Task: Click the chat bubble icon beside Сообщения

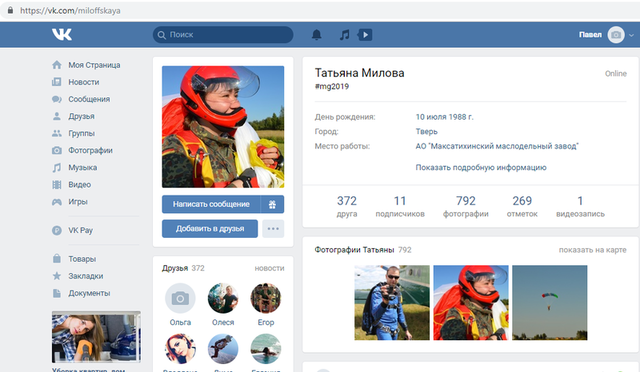Action: coord(57,99)
